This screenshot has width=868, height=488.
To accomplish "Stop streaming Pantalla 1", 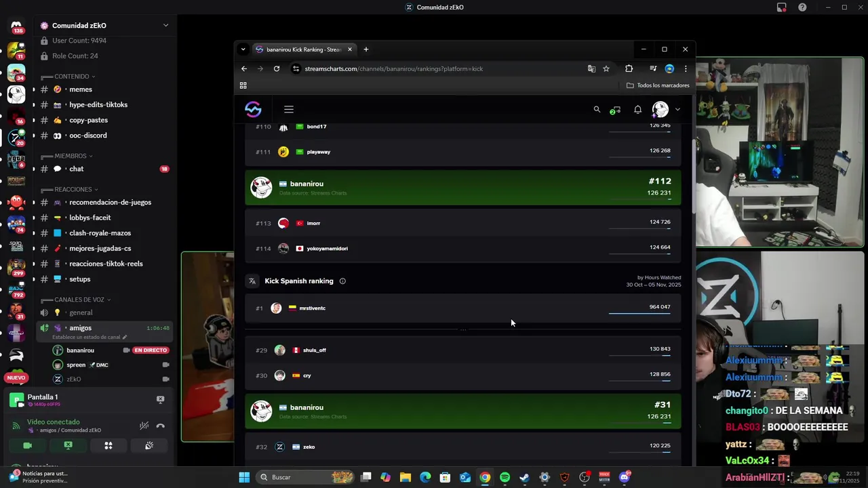I will click(161, 400).
